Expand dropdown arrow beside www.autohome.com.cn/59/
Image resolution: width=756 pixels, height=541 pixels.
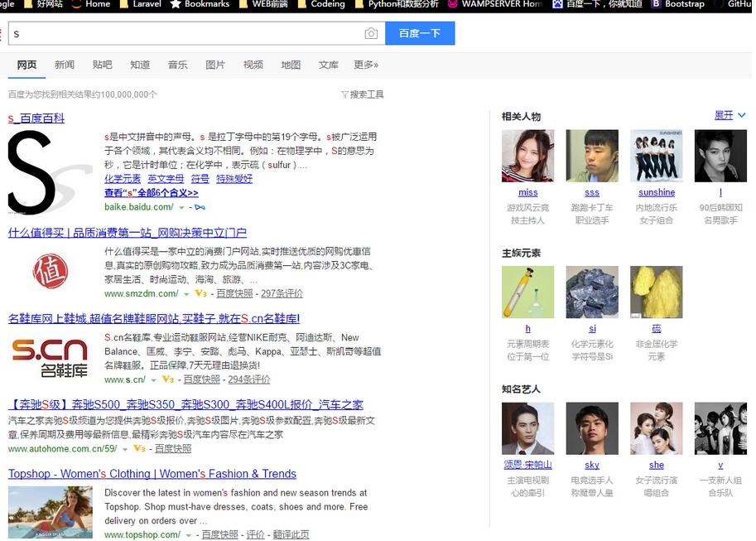(x=125, y=449)
